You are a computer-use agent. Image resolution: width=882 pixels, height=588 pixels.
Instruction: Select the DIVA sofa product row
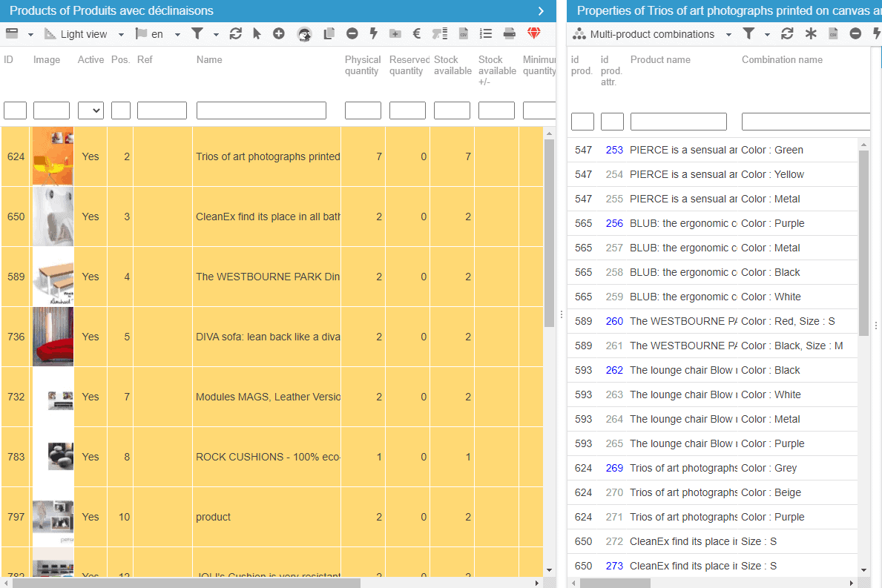point(267,337)
